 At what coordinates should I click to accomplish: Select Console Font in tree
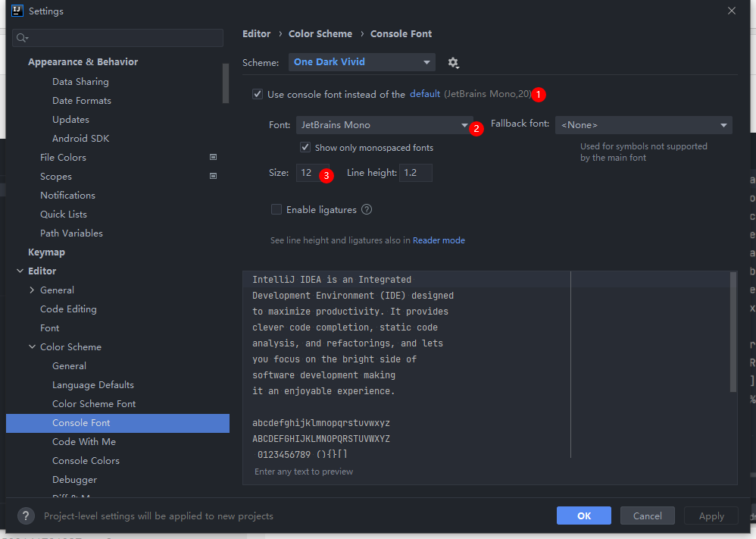117,423
